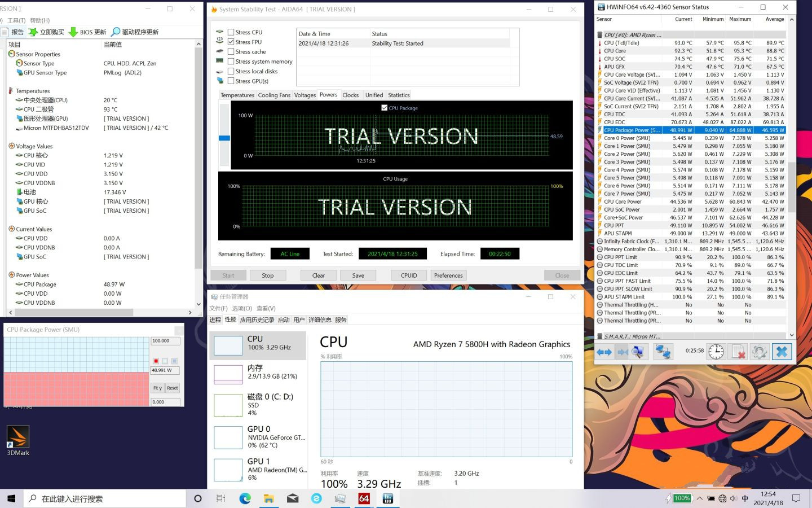Viewport: 812px width, 508px height.
Task: Uncheck Stress FPU checkbox
Action: pos(231,42)
